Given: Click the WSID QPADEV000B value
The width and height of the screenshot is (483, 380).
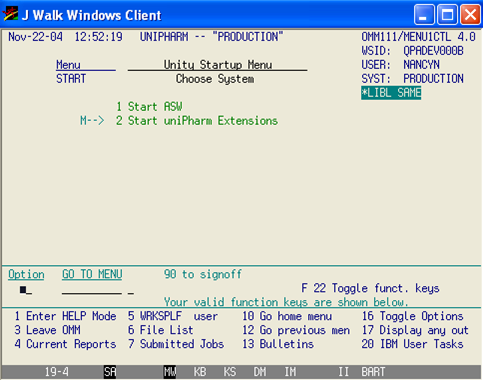Looking at the screenshot, I should pyautogui.click(x=433, y=51).
